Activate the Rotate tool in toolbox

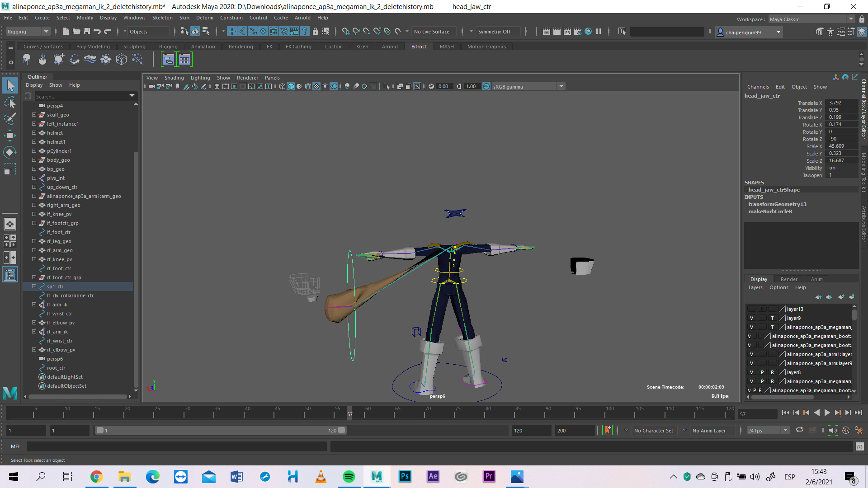10,152
